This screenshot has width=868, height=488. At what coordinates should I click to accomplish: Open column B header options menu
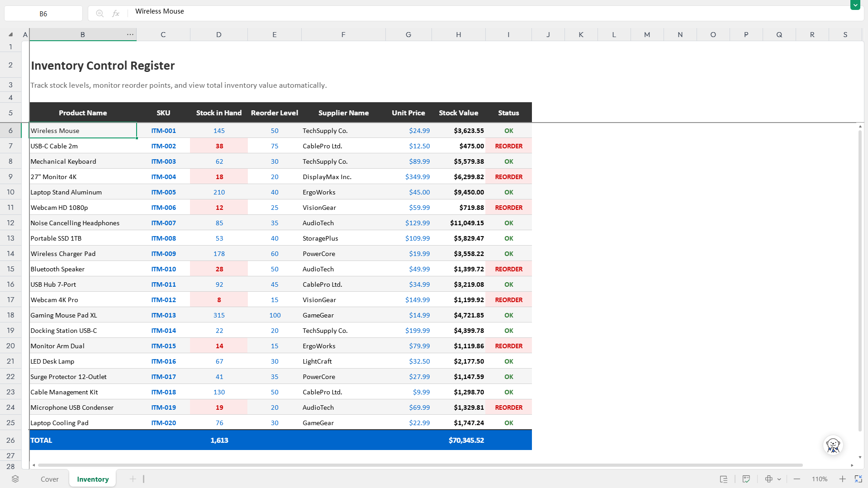click(130, 34)
